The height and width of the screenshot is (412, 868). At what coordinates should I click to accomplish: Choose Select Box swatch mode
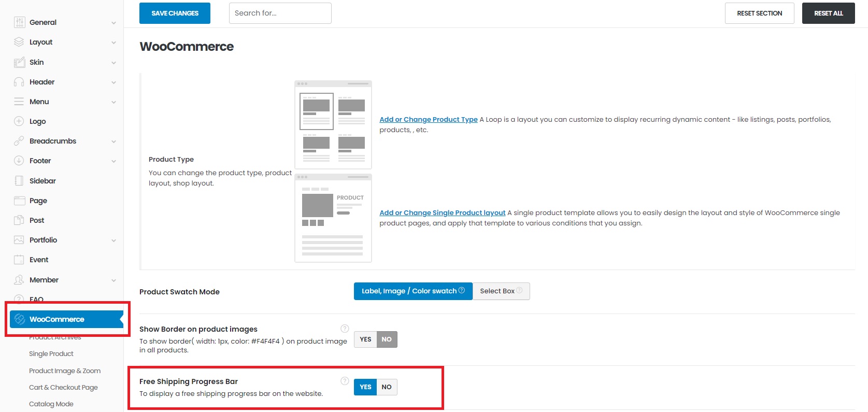point(501,291)
